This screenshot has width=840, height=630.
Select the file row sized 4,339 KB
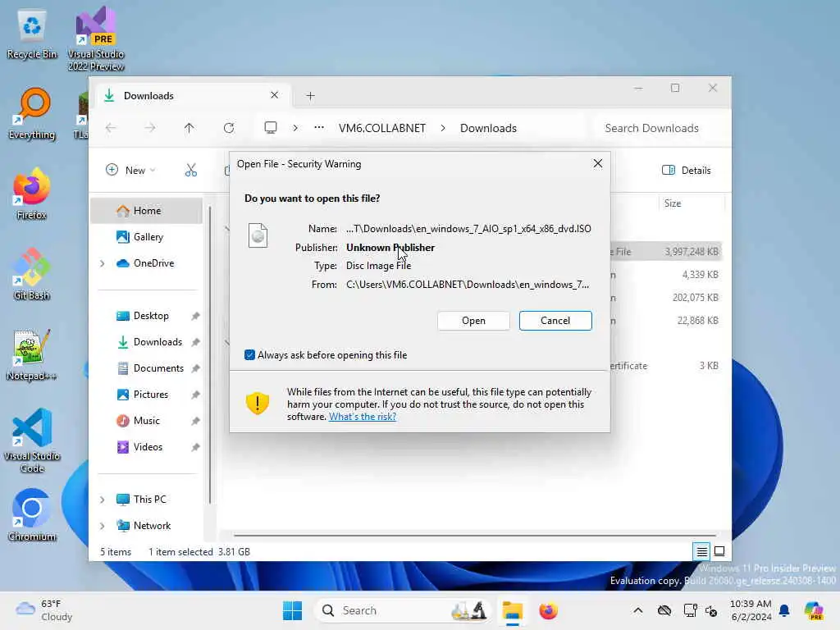coord(666,274)
